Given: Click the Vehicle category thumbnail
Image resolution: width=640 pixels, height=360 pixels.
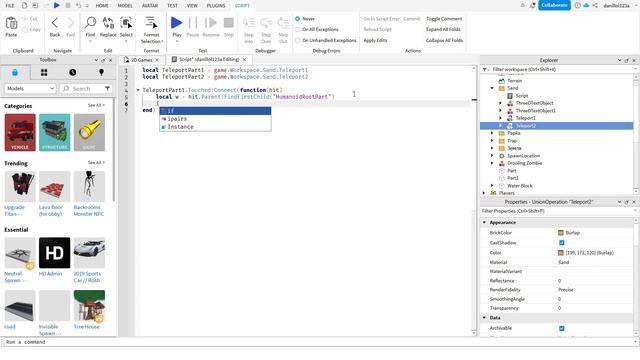Looking at the screenshot, I should click(x=20, y=133).
